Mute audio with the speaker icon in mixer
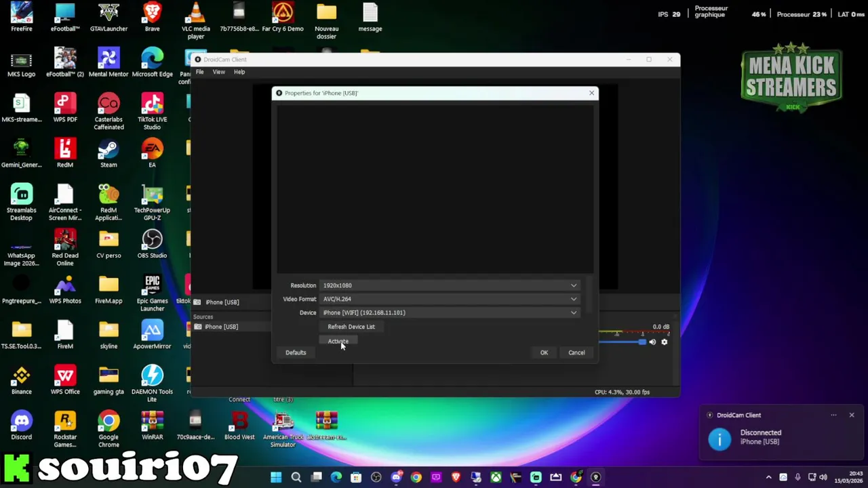 pyautogui.click(x=652, y=342)
